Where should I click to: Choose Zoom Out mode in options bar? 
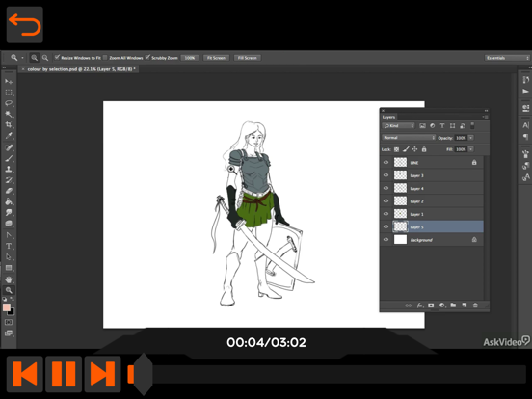(45, 58)
